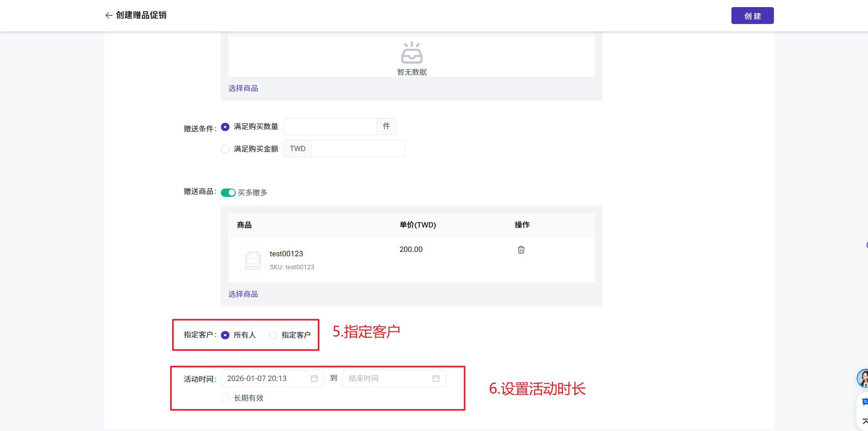Choose 所有人 for customer targeting
The image size is (868, 431).
tap(225, 335)
